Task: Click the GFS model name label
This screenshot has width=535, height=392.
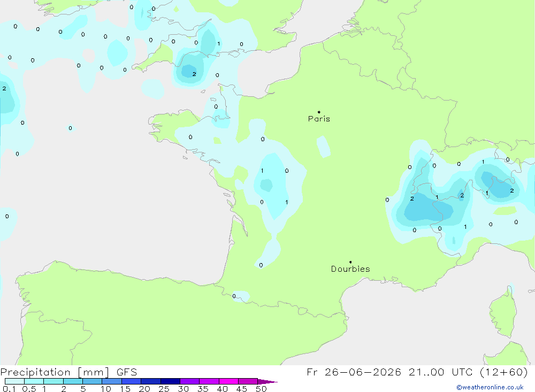Action: [x=127, y=372]
